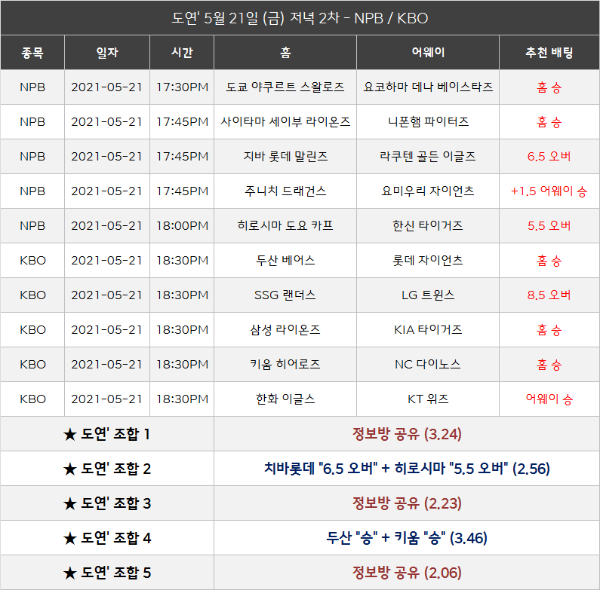Click the '6.5 오버' recommended bet
Viewport: 600px width, 590px height.
[549, 156]
